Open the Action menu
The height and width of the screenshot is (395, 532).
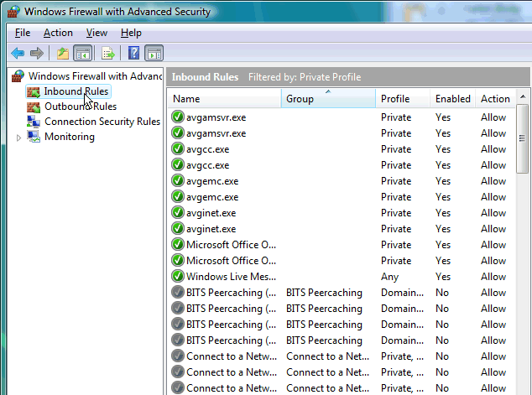click(58, 33)
